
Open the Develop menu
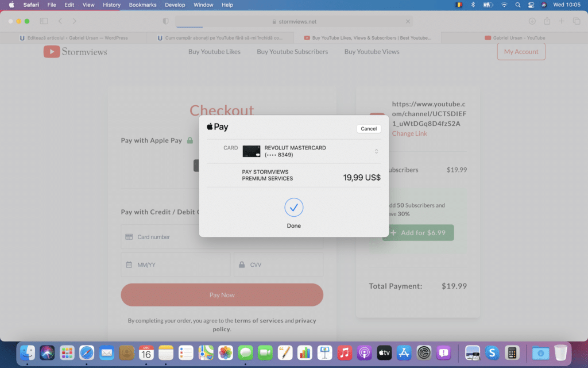point(175,5)
